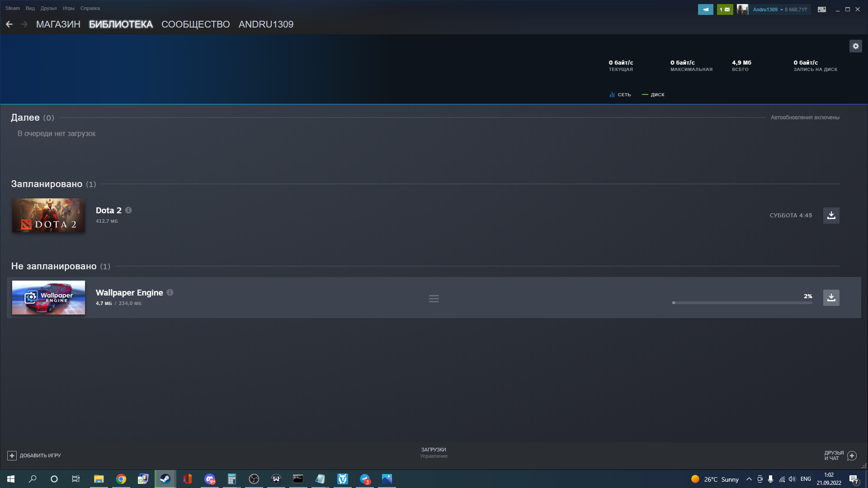Open the Windows notification center

[854, 479]
